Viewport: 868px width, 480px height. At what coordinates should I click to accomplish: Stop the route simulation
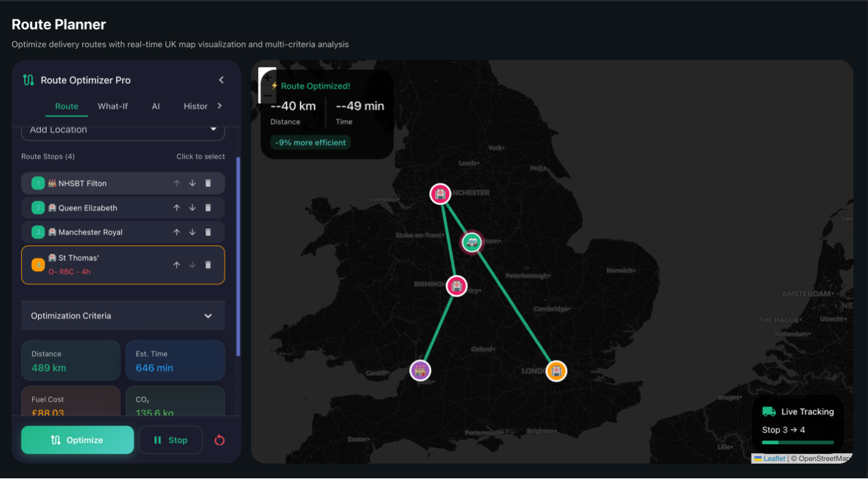171,440
